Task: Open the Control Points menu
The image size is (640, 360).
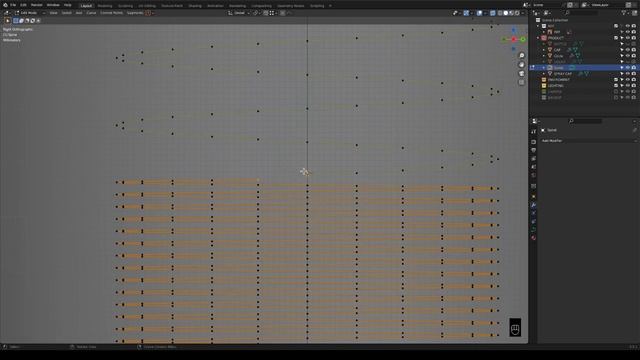Action: [x=111, y=13]
